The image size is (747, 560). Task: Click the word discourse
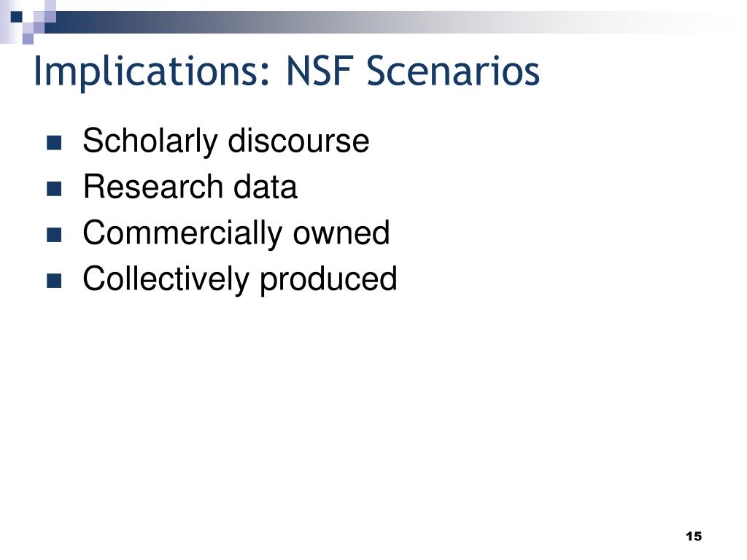coord(298,141)
